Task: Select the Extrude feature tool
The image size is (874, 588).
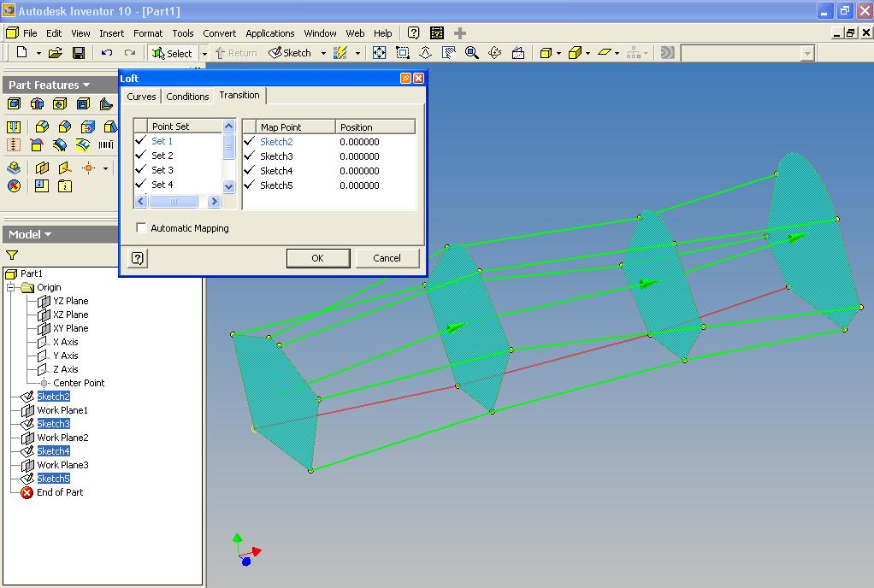Action: (x=14, y=103)
